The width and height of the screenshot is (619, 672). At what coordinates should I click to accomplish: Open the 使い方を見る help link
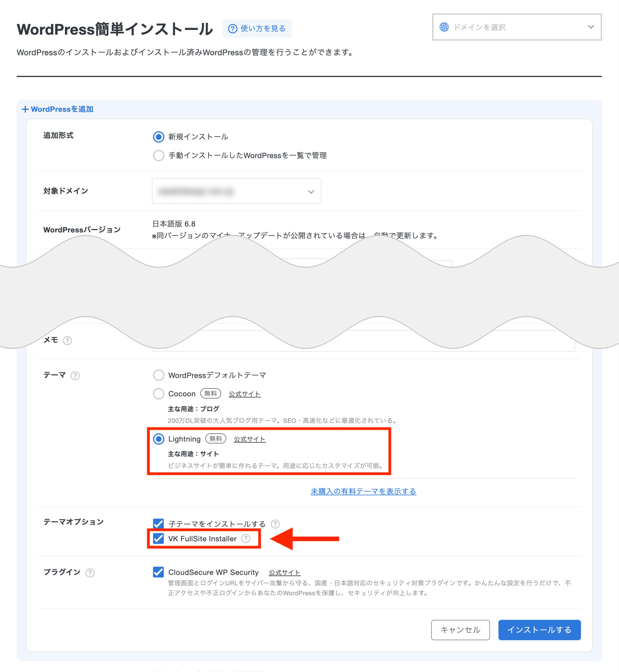coord(257,29)
